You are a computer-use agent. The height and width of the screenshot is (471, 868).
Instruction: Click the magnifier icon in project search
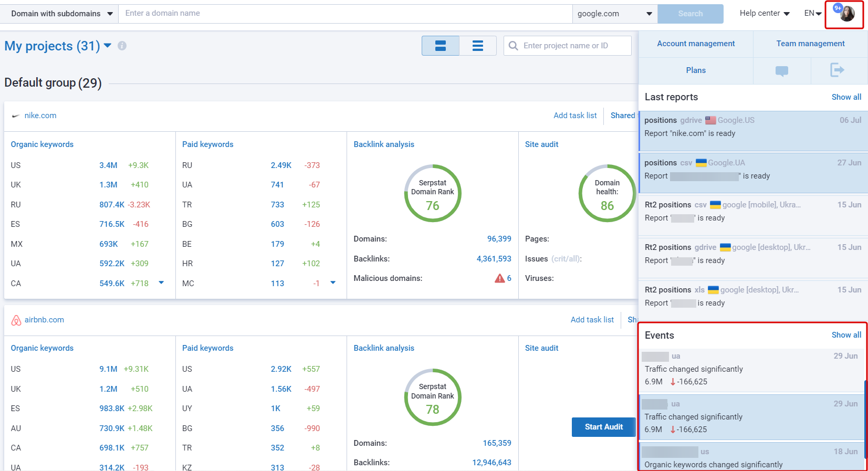[513, 46]
